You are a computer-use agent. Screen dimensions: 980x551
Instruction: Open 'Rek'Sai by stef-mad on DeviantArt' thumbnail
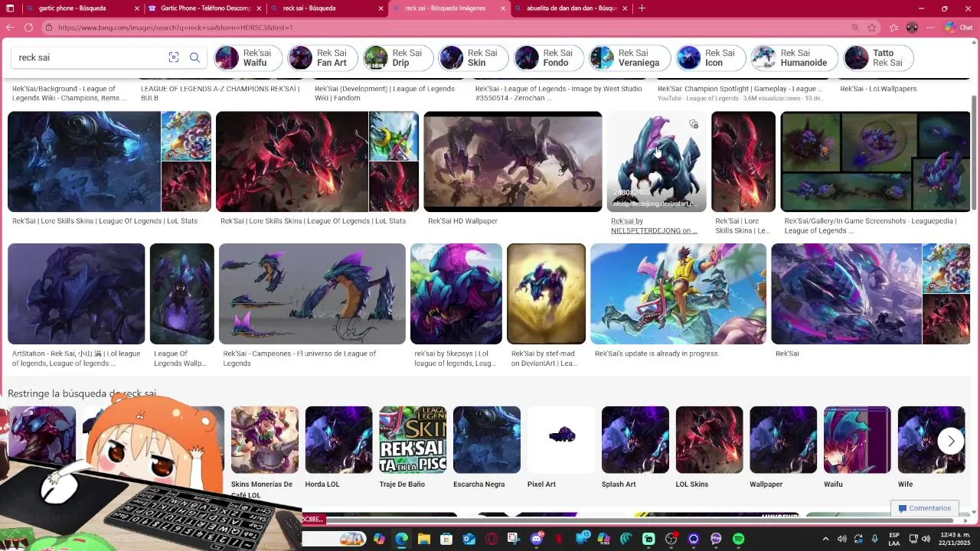pos(546,294)
